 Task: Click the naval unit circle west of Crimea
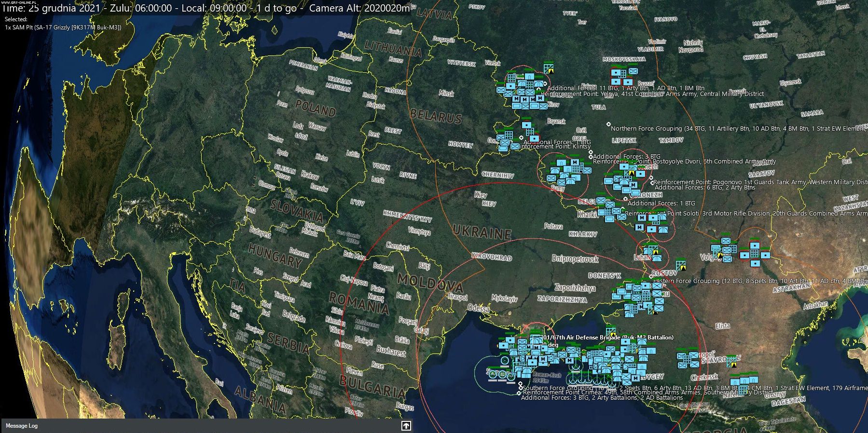(x=505, y=360)
